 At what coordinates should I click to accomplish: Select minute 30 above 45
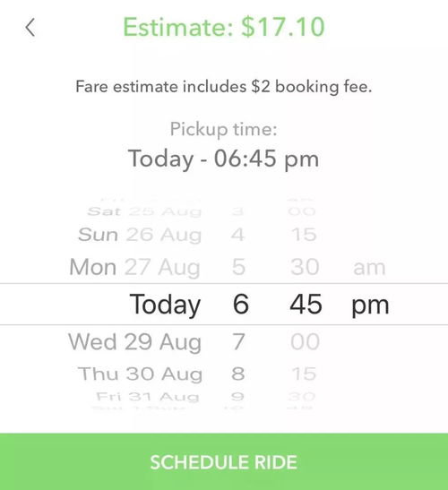click(x=305, y=267)
